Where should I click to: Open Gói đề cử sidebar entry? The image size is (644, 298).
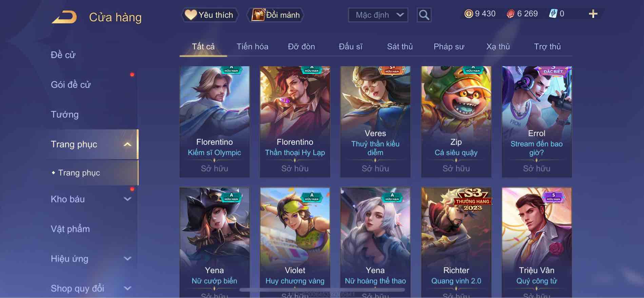click(x=71, y=85)
